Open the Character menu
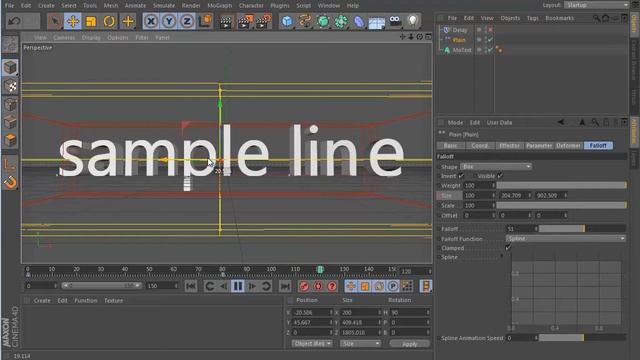This screenshot has height=360, width=640. click(251, 6)
